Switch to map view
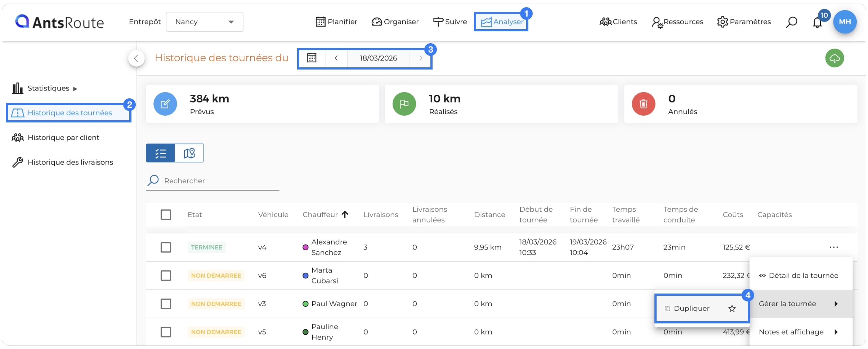The image size is (868, 349). tap(189, 153)
